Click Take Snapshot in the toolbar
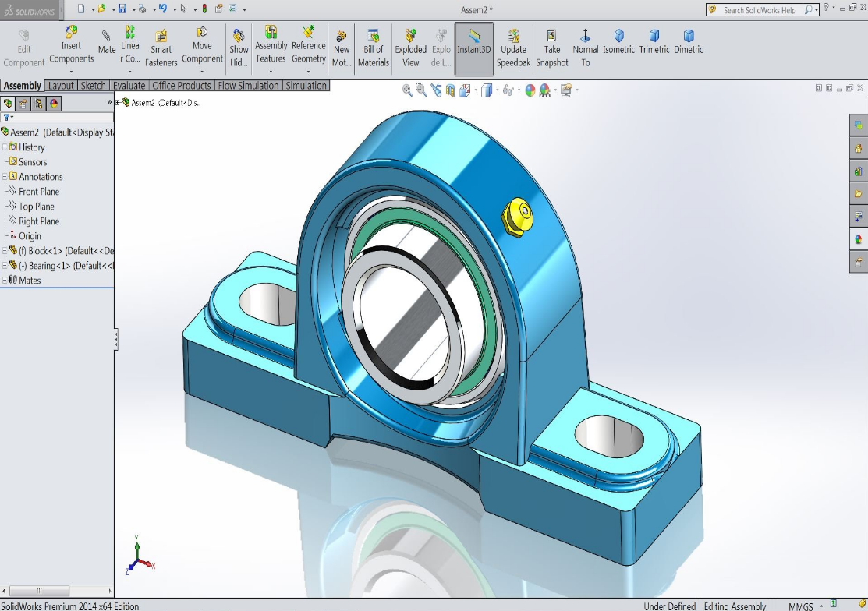868x611 pixels. click(551, 48)
